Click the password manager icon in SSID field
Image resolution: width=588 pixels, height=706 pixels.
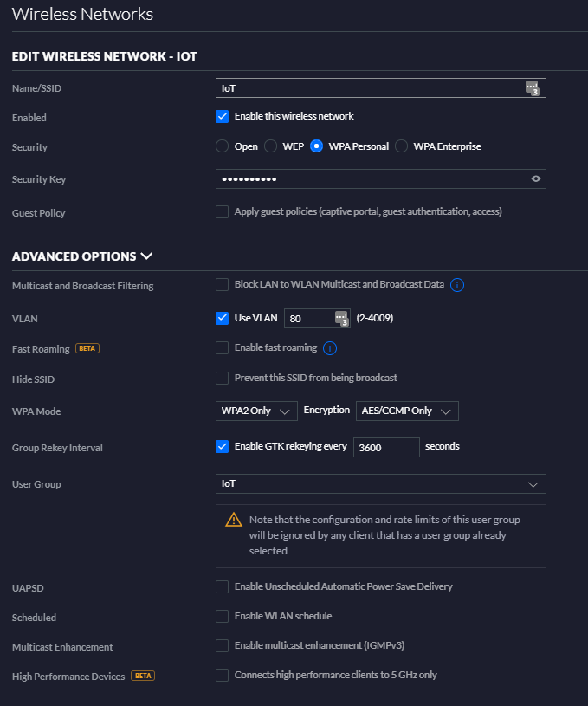point(533,87)
